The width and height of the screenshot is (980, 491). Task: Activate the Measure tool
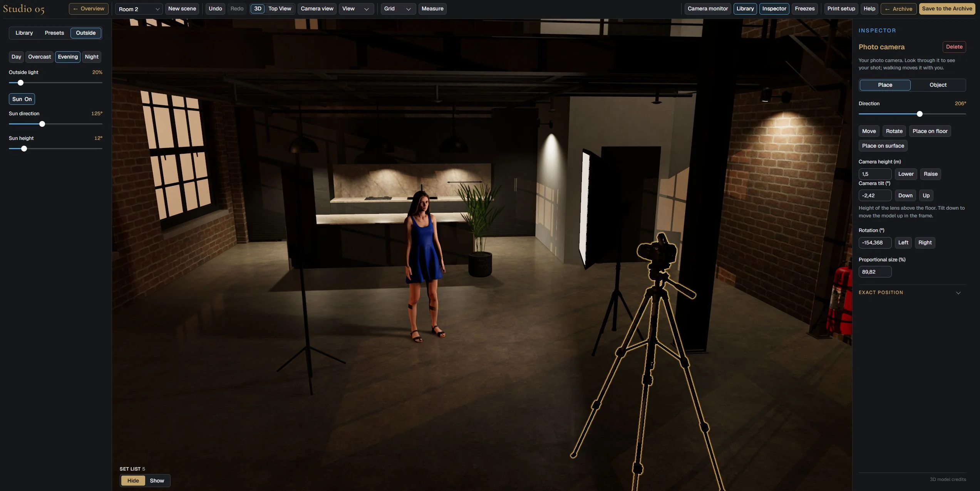tap(432, 9)
